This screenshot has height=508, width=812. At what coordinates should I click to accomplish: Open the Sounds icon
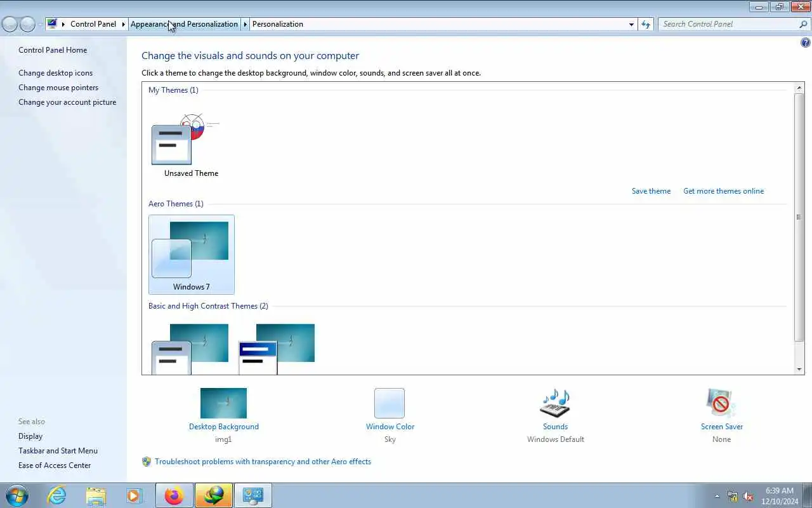tap(555, 403)
